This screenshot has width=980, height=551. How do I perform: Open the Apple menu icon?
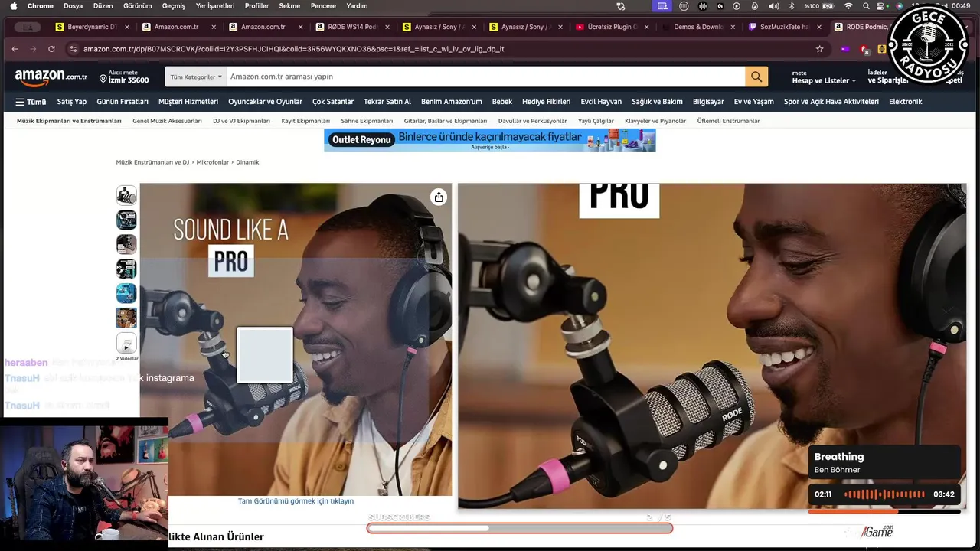tap(13, 6)
